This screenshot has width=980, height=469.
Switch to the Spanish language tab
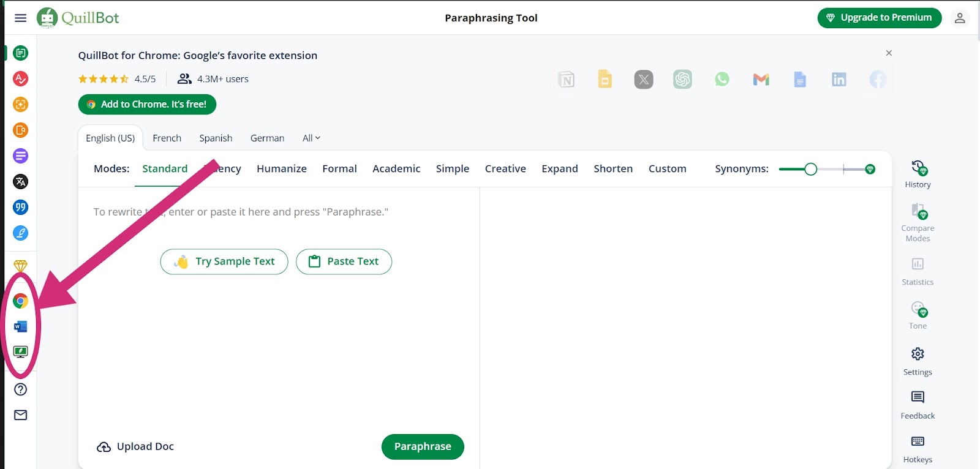[216, 138]
